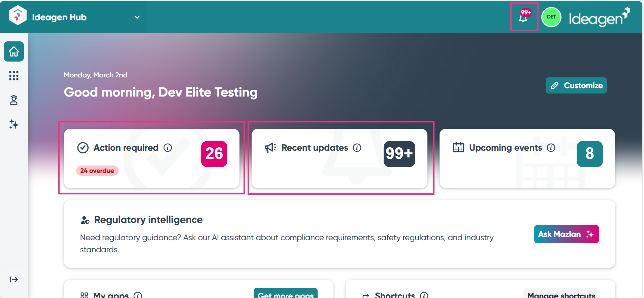Expand the Ideagen Hub dropdown chevron
Viewport: 644px width, 298px height.
click(137, 17)
